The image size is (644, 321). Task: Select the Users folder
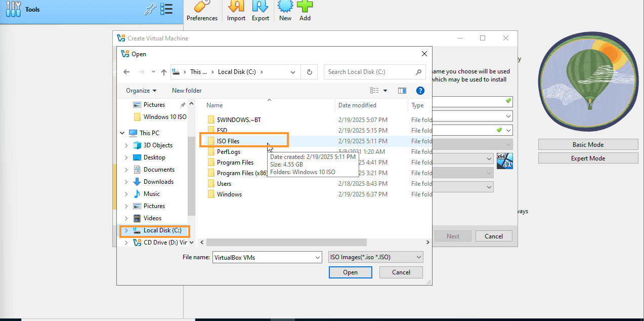pyautogui.click(x=219, y=184)
